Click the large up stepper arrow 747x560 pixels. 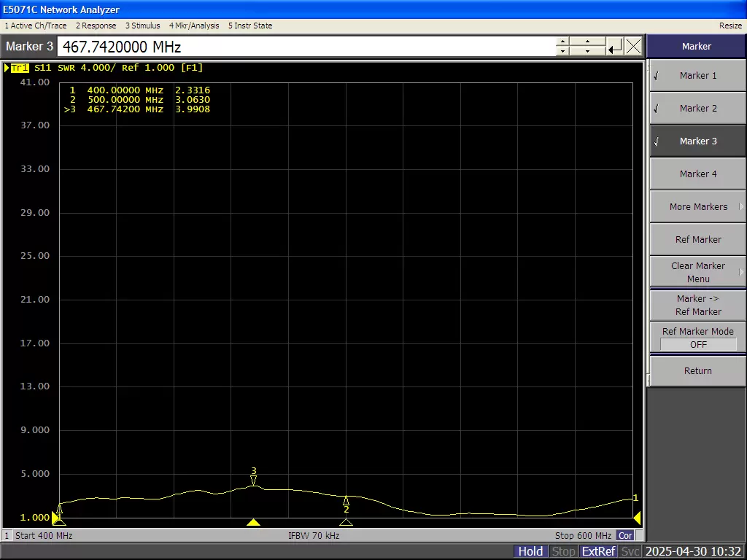587,42
